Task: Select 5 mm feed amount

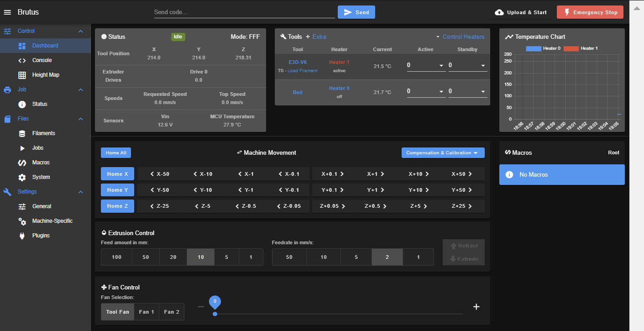Action: pyautogui.click(x=226, y=257)
